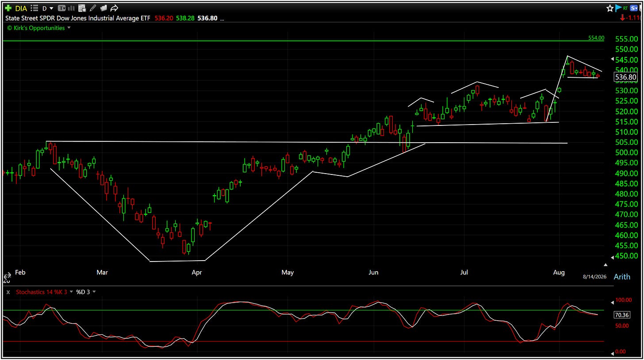Open the chart style T icon
This screenshot has height=360, width=644.
point(61,8)
